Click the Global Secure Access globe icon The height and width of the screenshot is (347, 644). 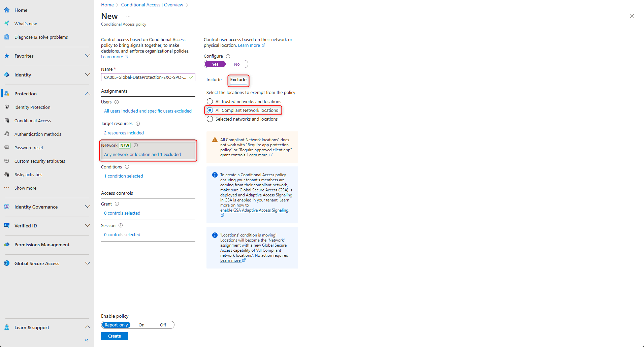pos(7,263)
